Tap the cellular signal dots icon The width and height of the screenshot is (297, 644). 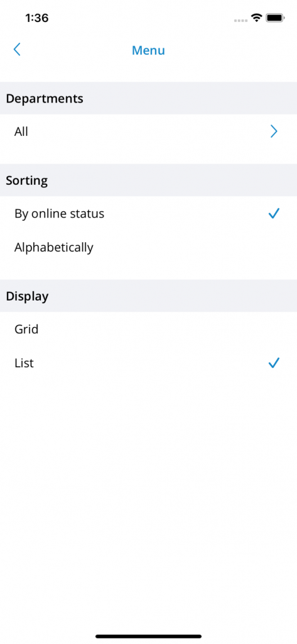tap(240, 20)
